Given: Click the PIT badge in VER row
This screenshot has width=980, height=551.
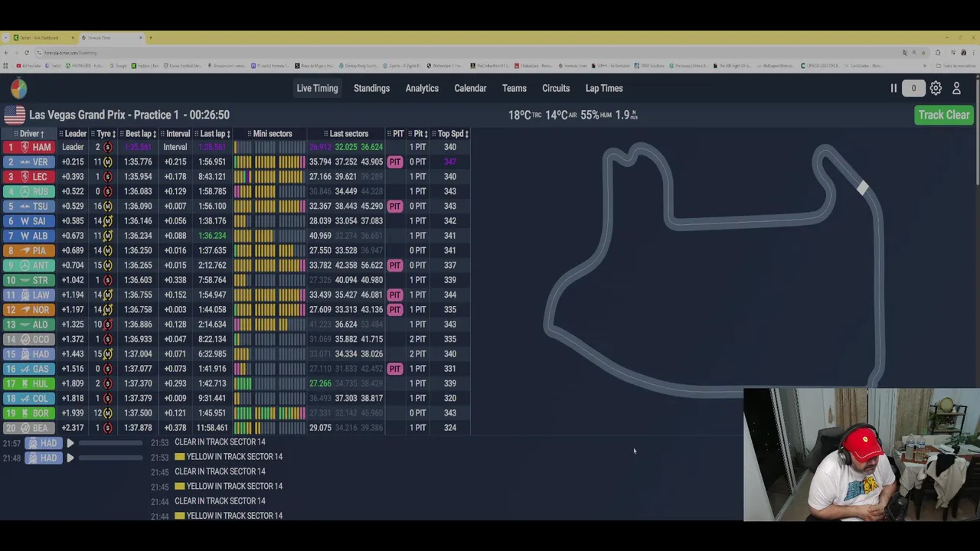Looking at the screenshot, I should [395, 161].
